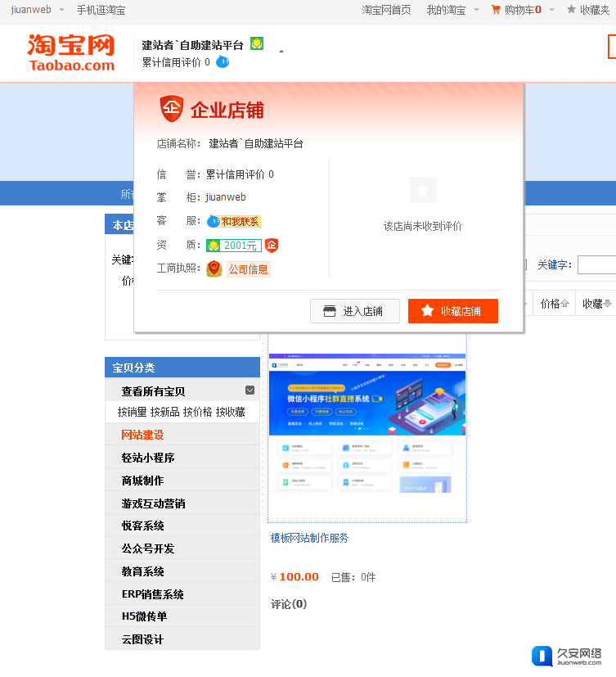Click the red enterprise badge beside 2001元
The height and width of the screenshot is (677, 616).
(272, 246)
